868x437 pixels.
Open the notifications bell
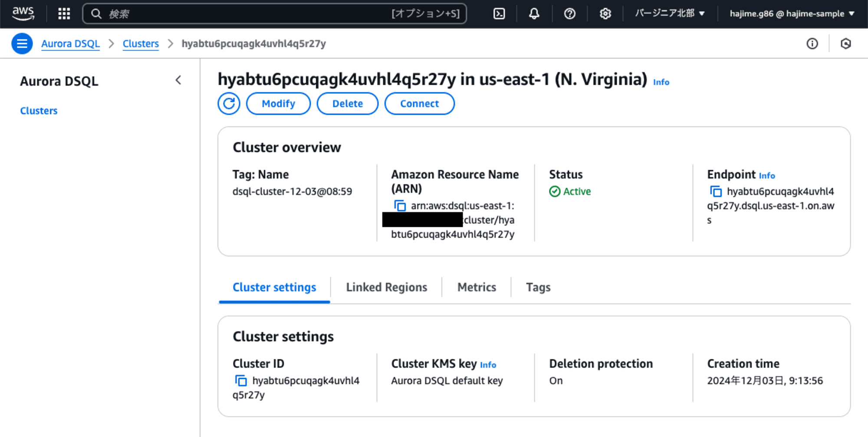[x=534, y=14]
